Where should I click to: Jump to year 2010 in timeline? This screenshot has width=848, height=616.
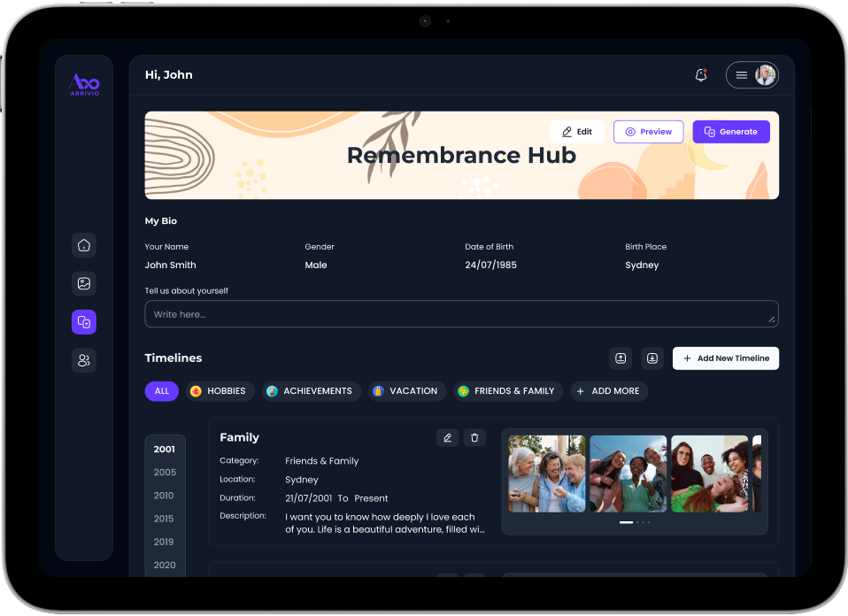(x=164, y=496)
